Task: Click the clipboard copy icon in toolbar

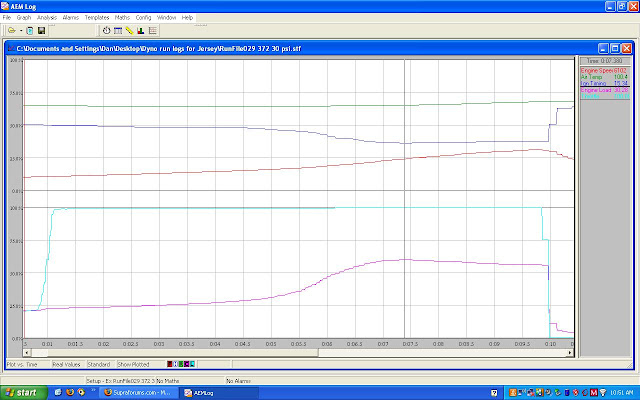Action: coord(30,31)
